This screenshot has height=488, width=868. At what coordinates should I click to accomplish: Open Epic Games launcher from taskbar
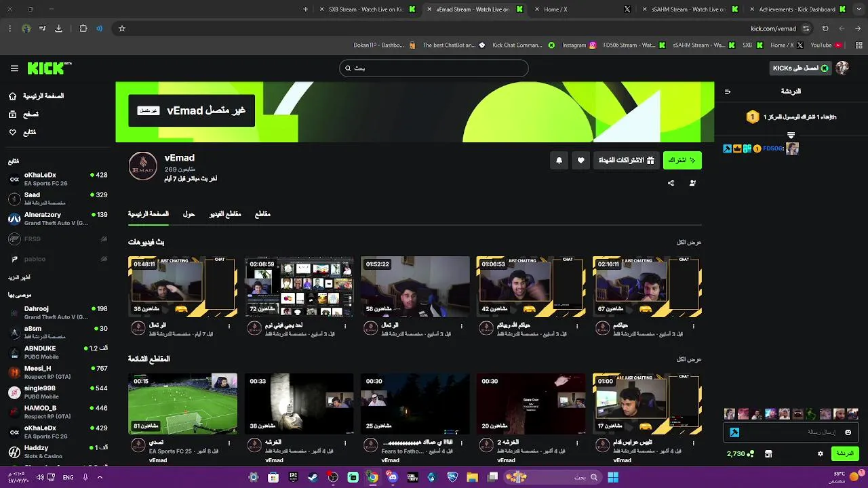tap(293, 477)
